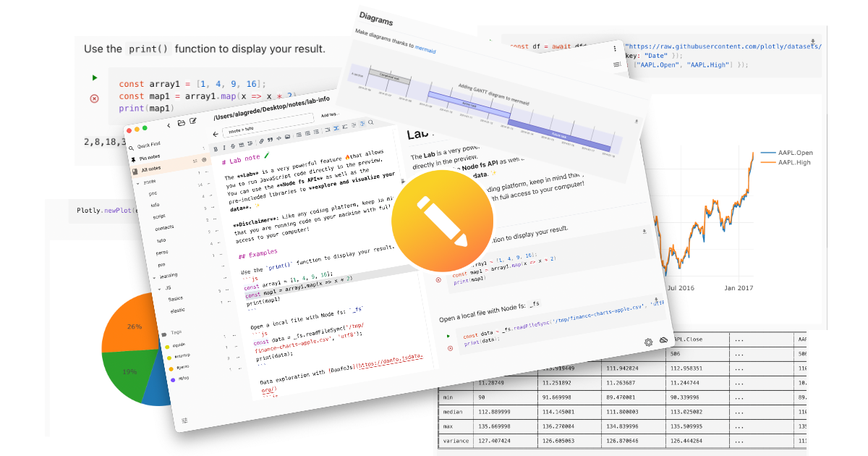This screenshot has width=868, height=456.
Task: Apply strikethrough formatting in editor toolbar
Action: (232, 145)
